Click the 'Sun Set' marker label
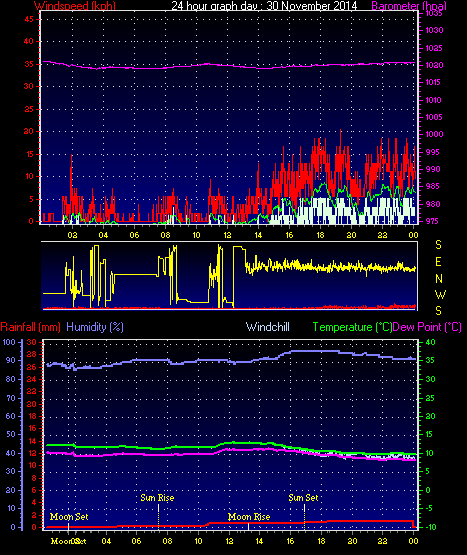Image resolution: width=467 pixels, height=555 pixels. 303,498
